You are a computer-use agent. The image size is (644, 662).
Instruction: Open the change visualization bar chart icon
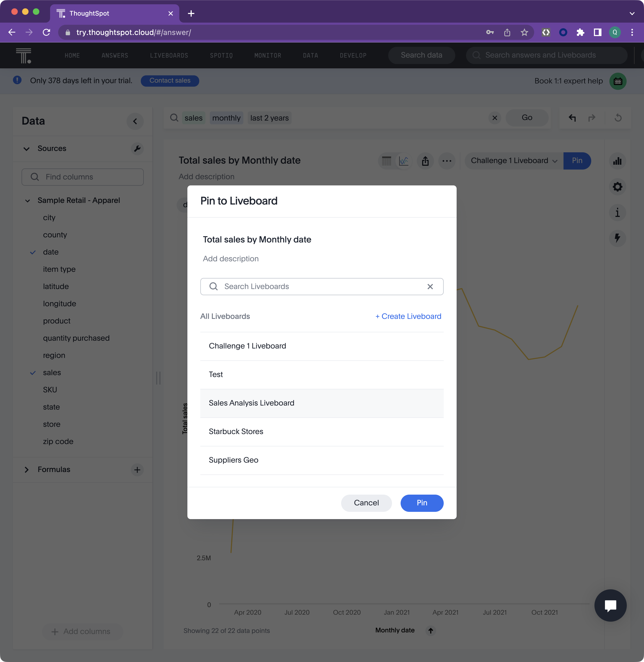tap(617, 161)
